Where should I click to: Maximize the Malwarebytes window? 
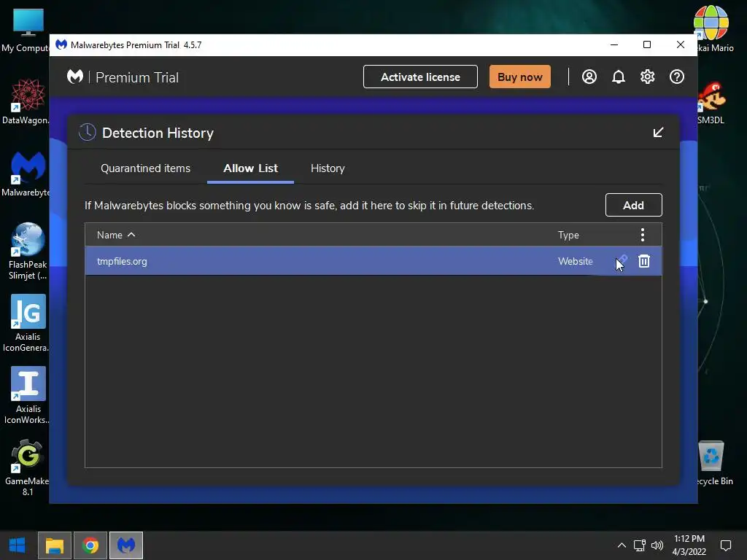pos(647,44)
